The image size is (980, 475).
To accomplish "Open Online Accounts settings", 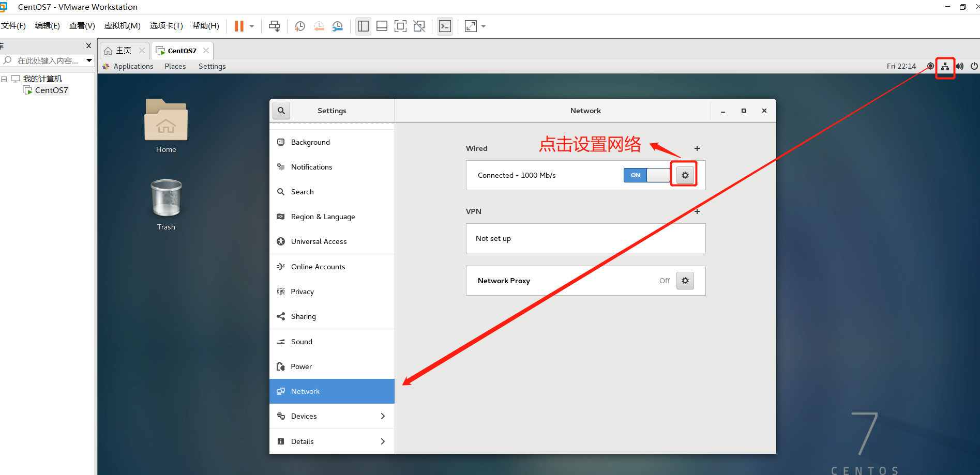I will (332, 267).
